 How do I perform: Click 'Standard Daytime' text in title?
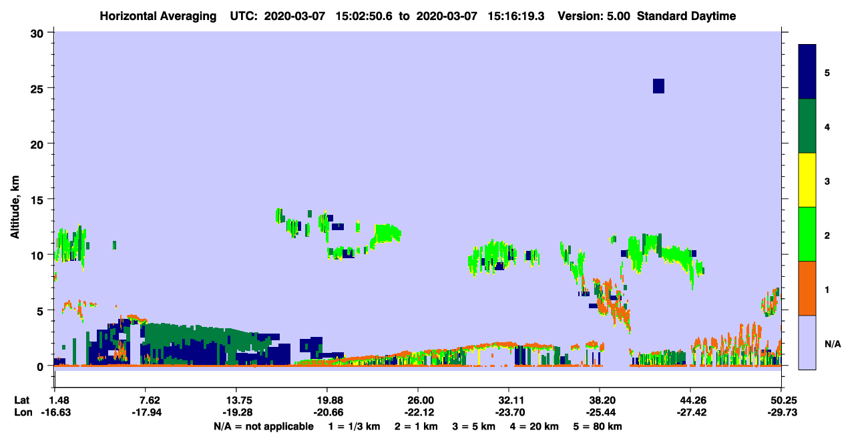click(686, 16)
